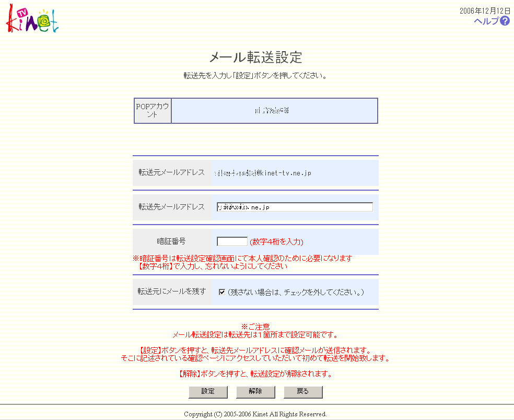The width and height of the screenshot is (514, 420).
Task: Click the 転送先メールアドレス label
Action: click(x=171, y=207)
